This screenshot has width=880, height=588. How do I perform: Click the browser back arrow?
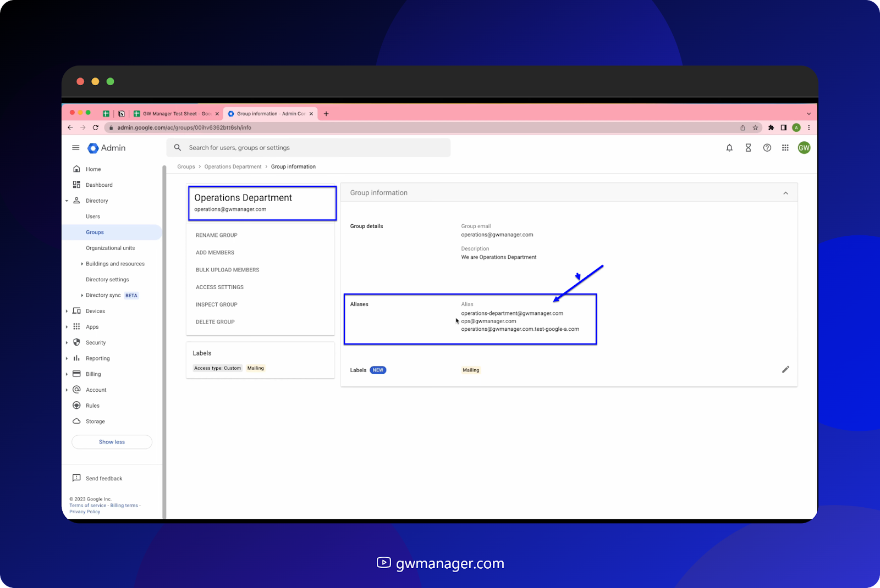click(x=70, y=127)
